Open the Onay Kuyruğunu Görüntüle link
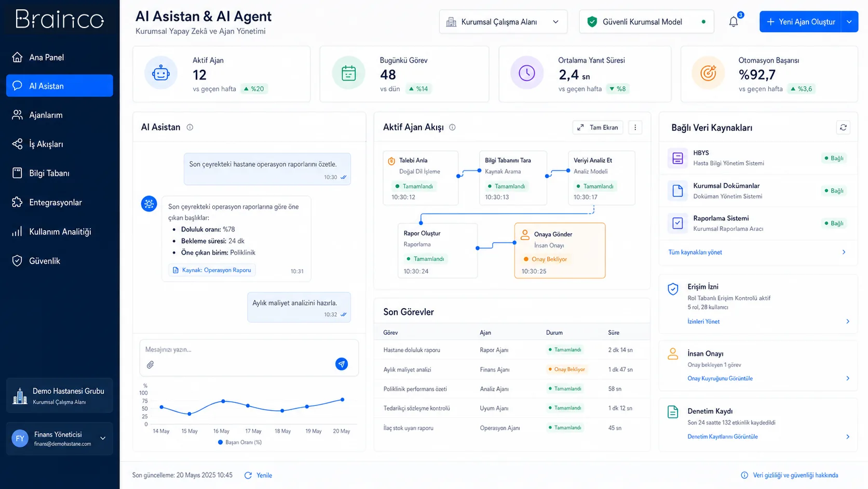The image size is (868, 489). (720, 378)
